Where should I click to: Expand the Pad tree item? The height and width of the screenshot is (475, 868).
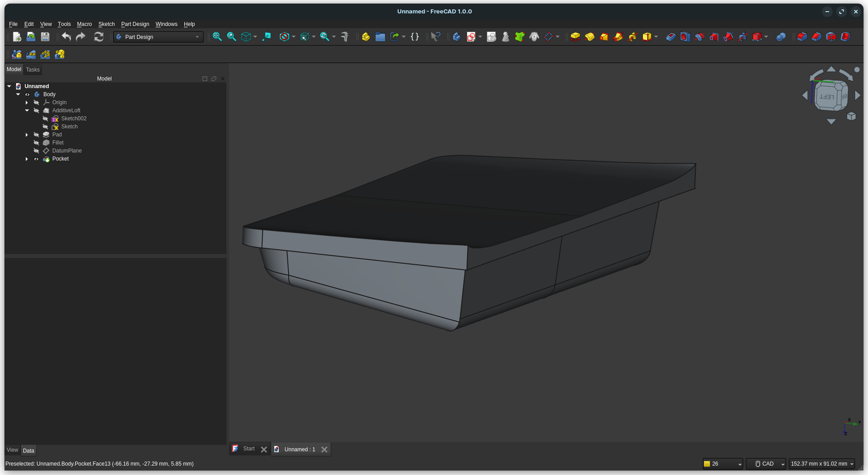click(27, 135)
